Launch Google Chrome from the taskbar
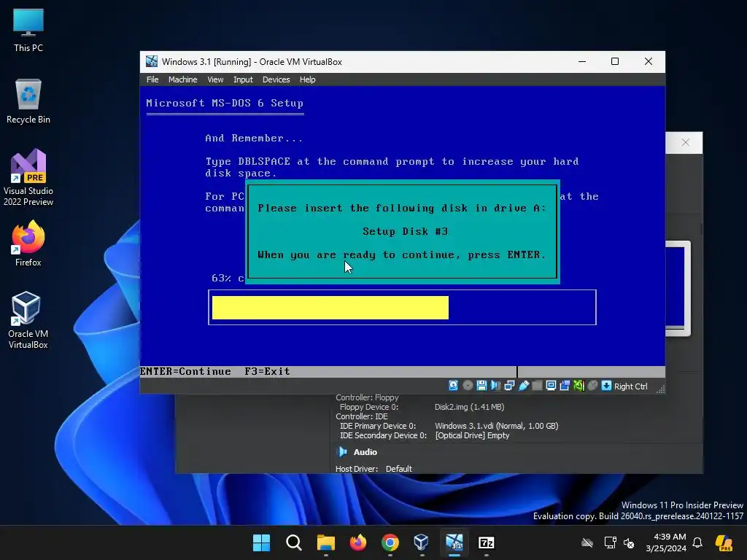The height and width of the screenshot is (560, 747). [390, 542]
